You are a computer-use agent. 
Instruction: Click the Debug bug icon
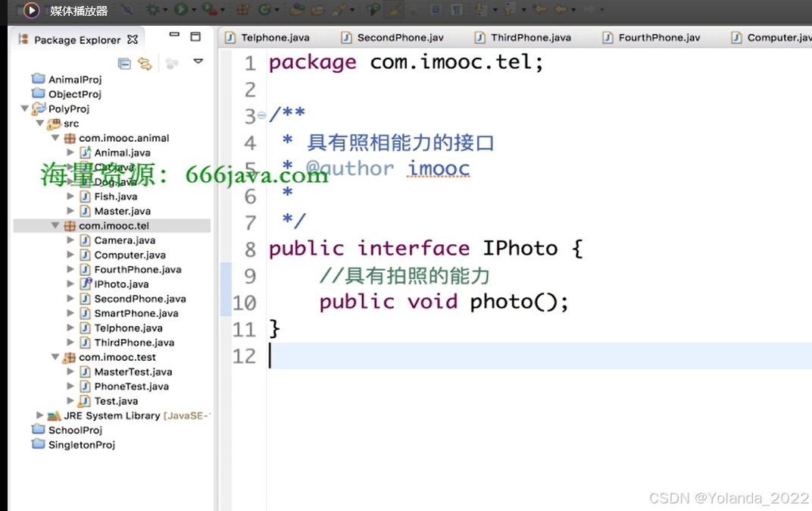[152, 9]
